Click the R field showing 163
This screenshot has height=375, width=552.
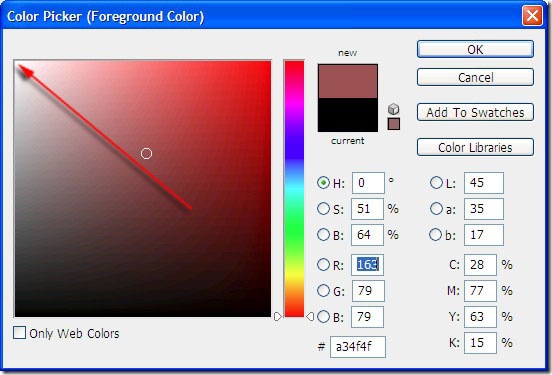(367, 265)
